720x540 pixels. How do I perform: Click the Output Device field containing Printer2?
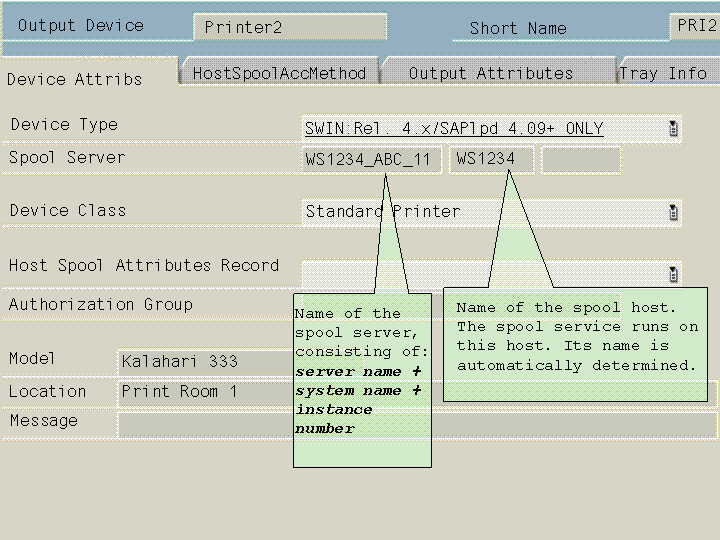pyautogui.click(x=289, y=27)
